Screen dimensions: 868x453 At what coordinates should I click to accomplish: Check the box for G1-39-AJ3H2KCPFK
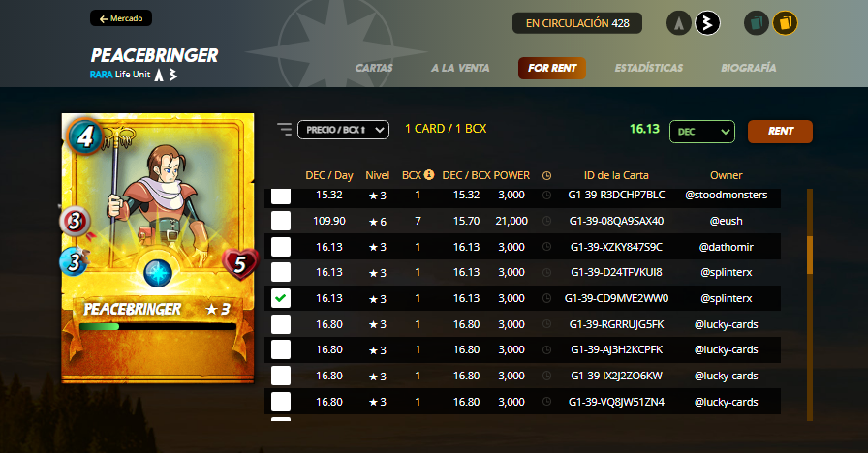(281, 349)
